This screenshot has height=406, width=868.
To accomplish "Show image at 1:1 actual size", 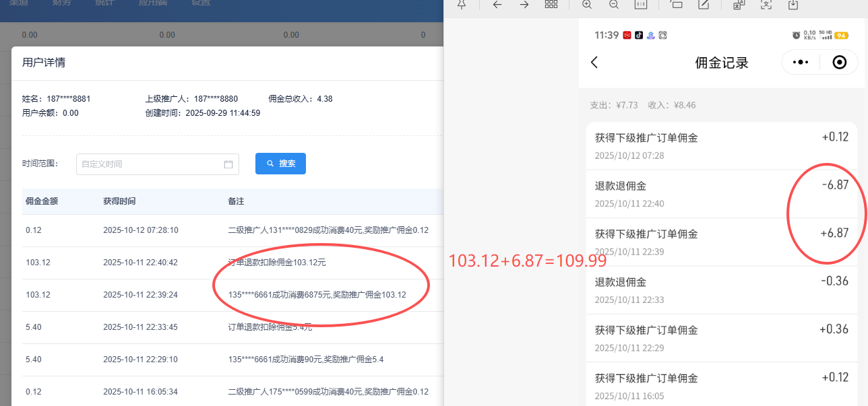I will coord(641,4).
